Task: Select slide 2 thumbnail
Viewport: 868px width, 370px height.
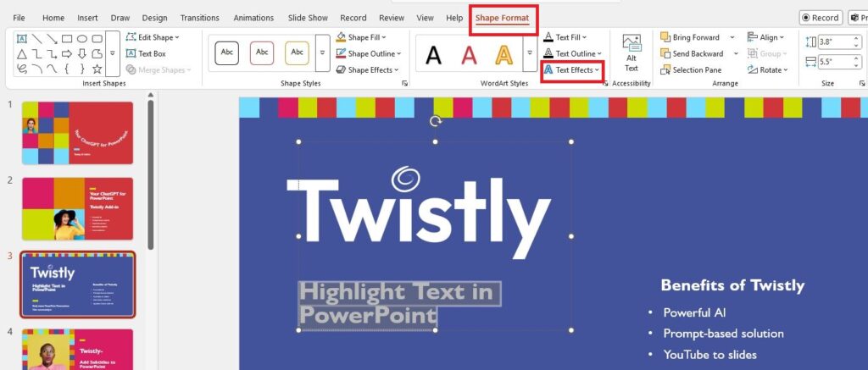Action: click(x=77, y=208)
